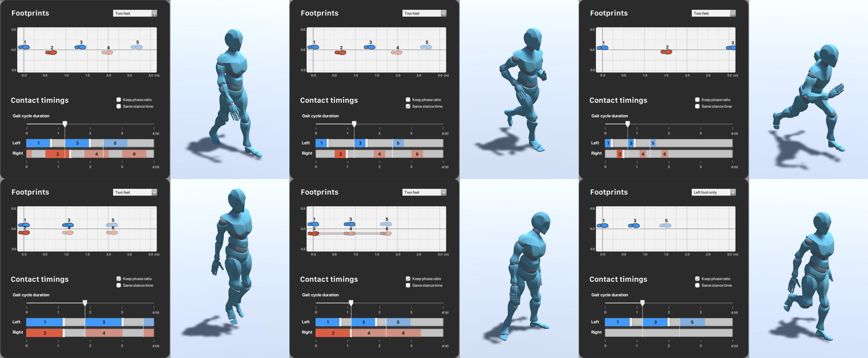
Task: Enable 'Same stance time' in middle-top panel
Action: [408, 106]
